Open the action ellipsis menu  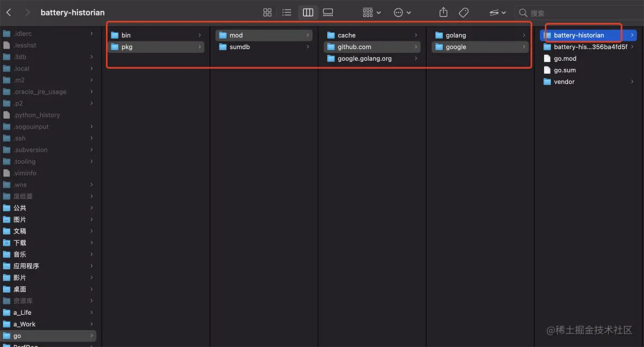tap(402, 12)
